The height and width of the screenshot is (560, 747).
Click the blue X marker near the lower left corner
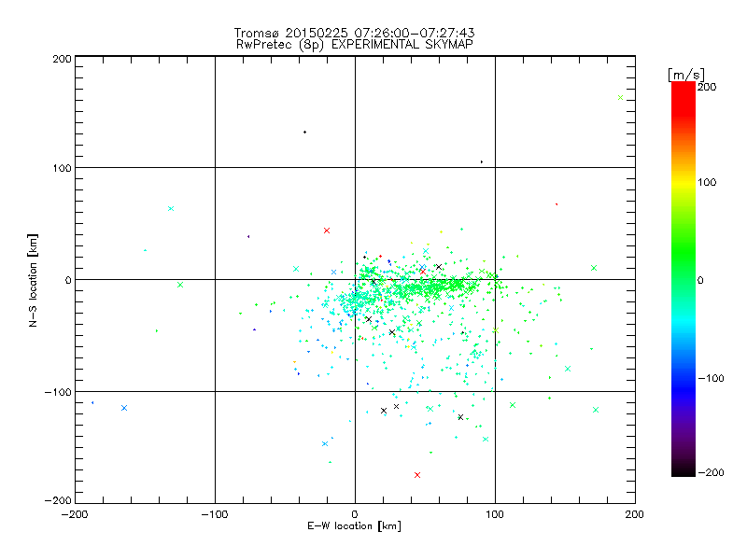124,408
